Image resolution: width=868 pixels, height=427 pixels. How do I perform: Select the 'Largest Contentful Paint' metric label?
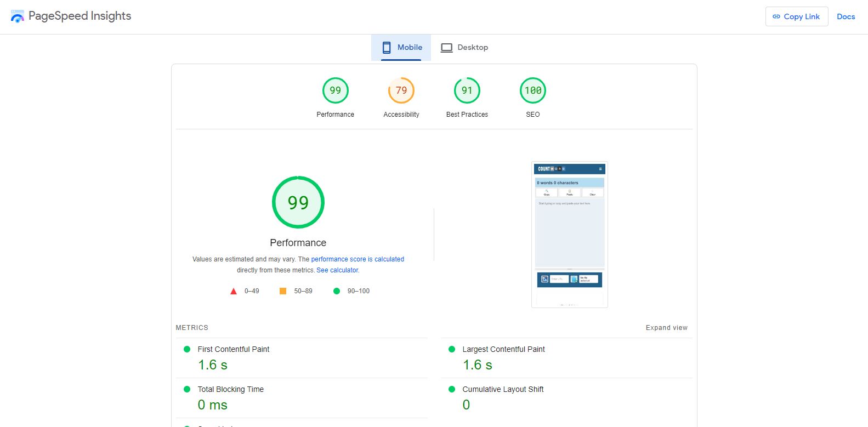point(503,349)
